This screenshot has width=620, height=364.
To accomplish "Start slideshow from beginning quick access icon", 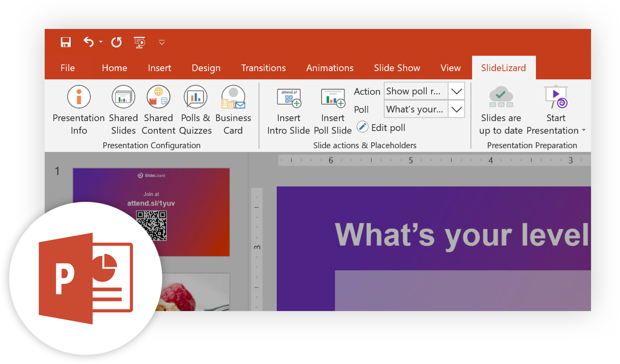I will (x=139, y=42).
